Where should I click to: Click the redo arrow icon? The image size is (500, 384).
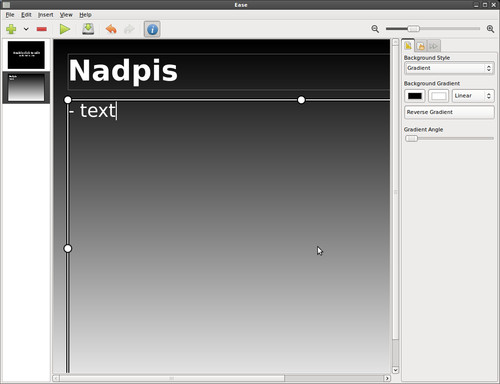tap(129, 29)
